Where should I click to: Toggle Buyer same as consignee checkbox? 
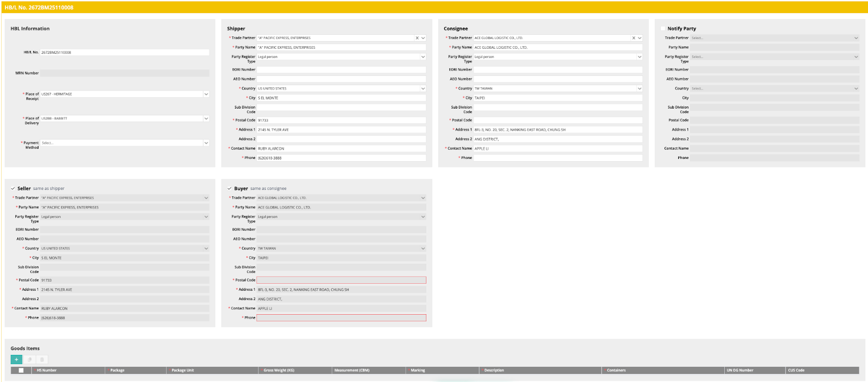tap(229, 189)
